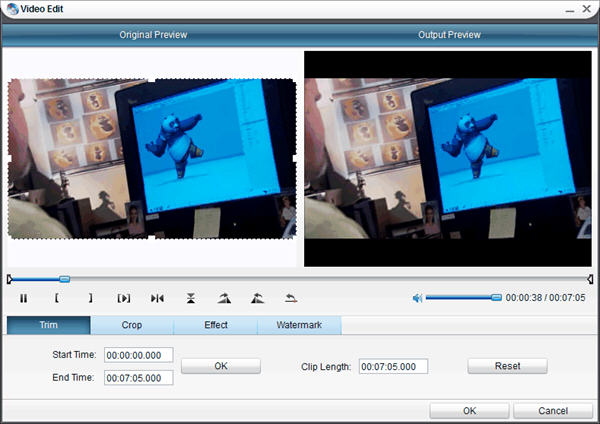This screenshot has width=600, height=424.
Task: Click the Original Preview header label
Action: pyautogui.click(x=153, y=35)
